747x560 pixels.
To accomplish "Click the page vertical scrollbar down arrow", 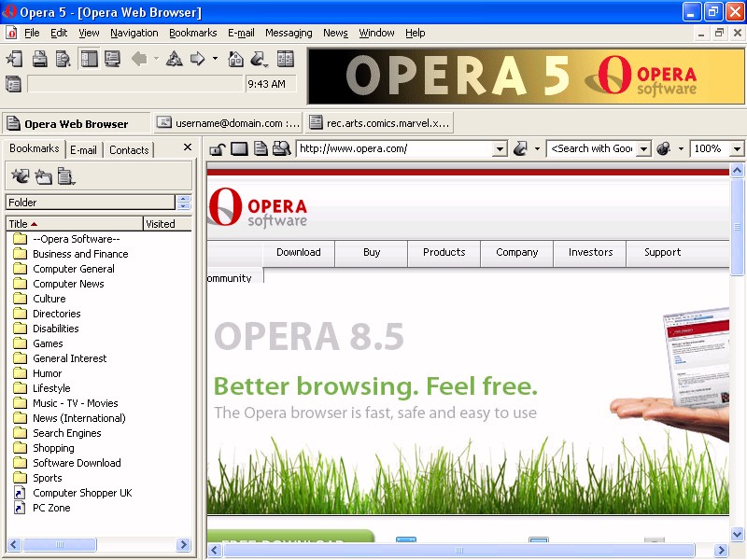I will (x=737, y=534).
